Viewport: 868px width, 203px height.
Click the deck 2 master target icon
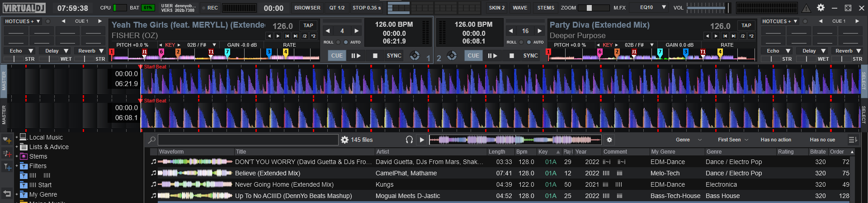(x=452, y=56)
